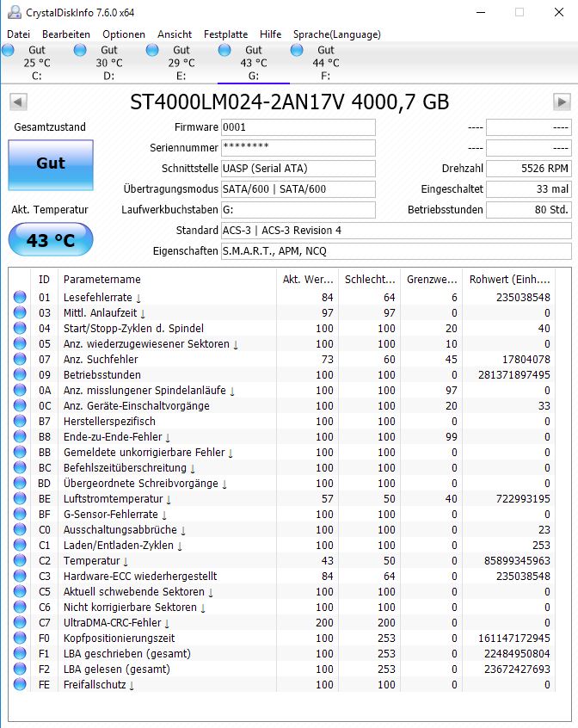Image resolution: width=578 pixels, height=728 pixels.
Task: Click the Standard field ACS-3 Revision 4
Action: tap(397, 231)
